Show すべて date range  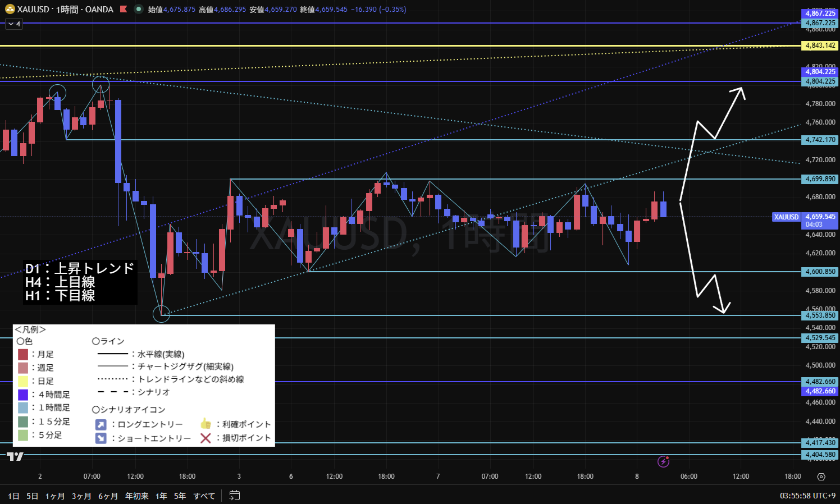click(x=204, y=496)
